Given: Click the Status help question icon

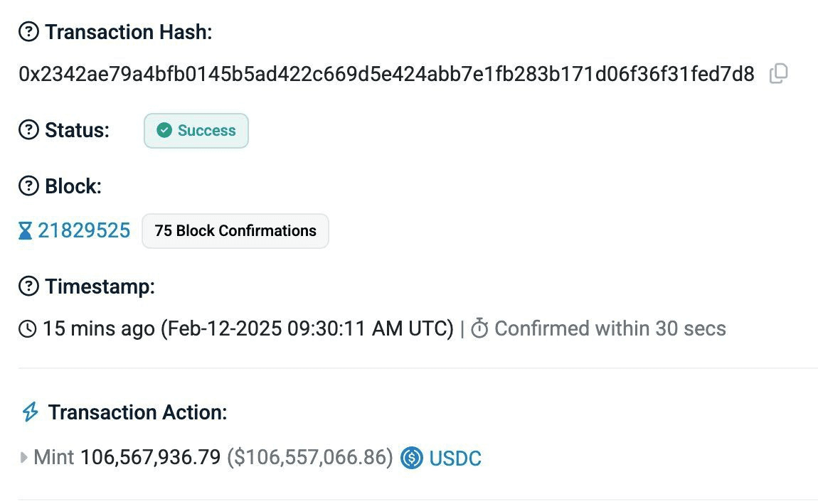Looking at the screenshot, I should [28, 130].
